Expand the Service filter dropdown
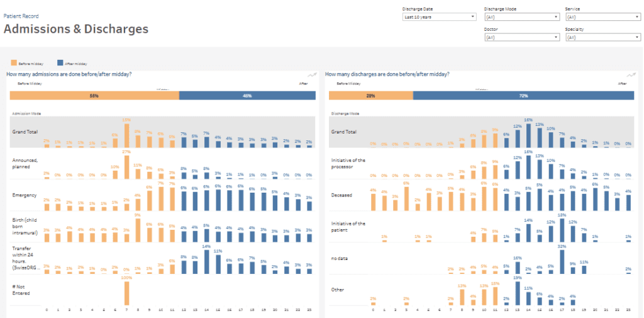 pyautogui.click(x=603, y=17)
